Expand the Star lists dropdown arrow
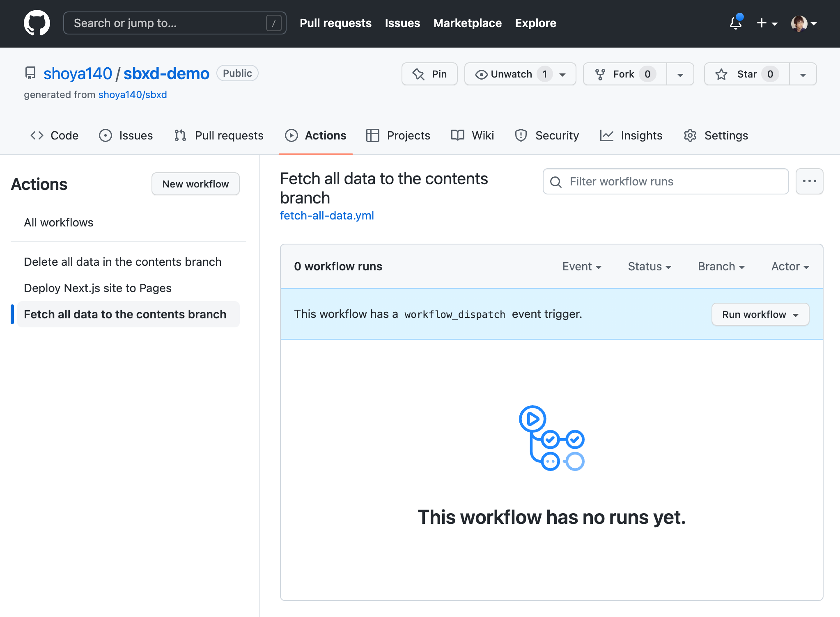The image size is (840, 617). click(803, 74)
